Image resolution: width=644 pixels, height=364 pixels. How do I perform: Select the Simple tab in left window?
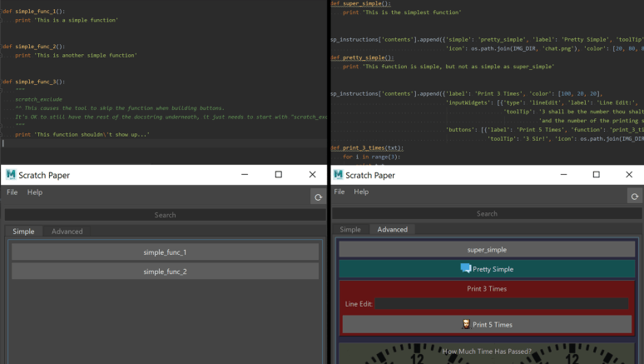[23, 231]
